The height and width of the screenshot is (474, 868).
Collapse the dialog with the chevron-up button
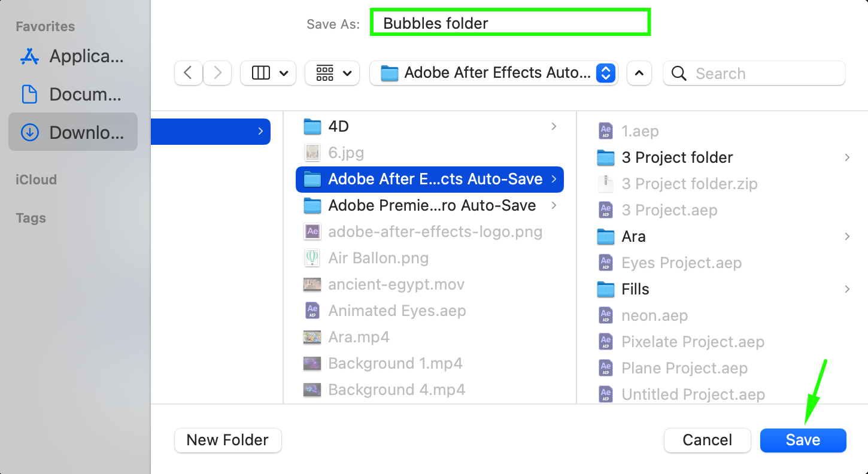coord(639,73)
